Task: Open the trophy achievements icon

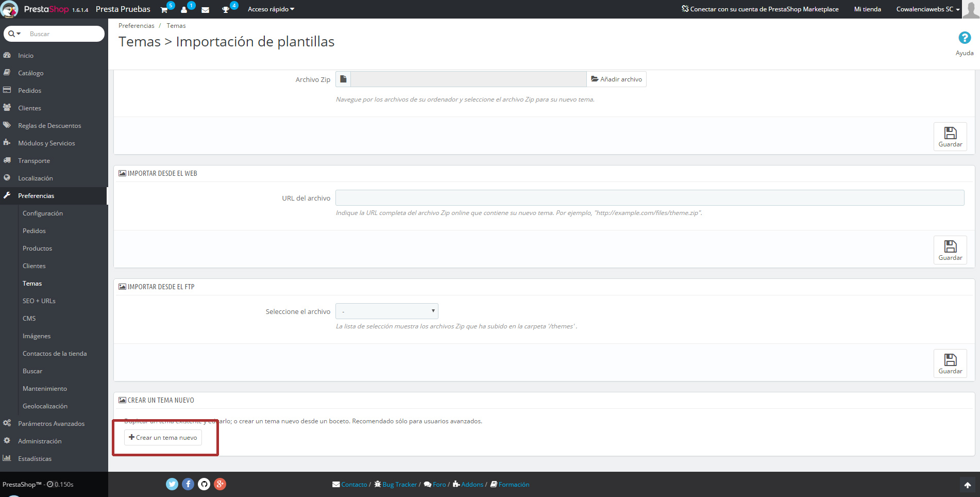Action: pyautogui.click(x=226, y=10)
